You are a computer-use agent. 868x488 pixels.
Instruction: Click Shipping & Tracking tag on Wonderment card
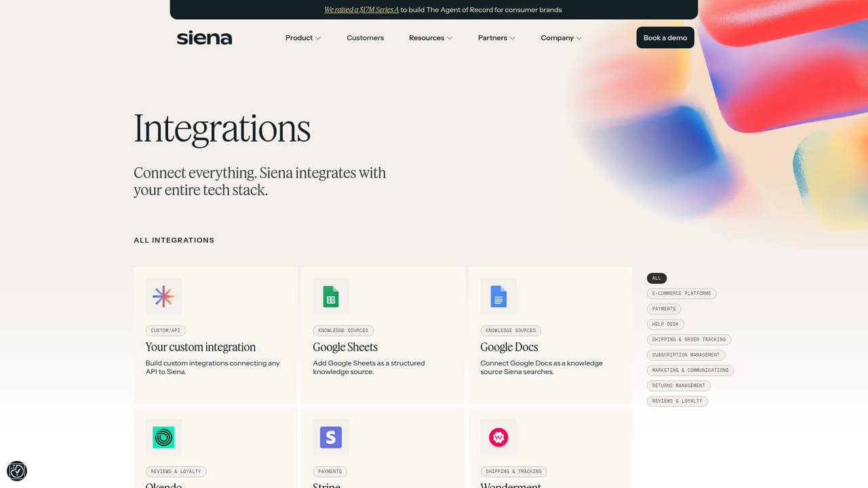[x=513, y=471]
